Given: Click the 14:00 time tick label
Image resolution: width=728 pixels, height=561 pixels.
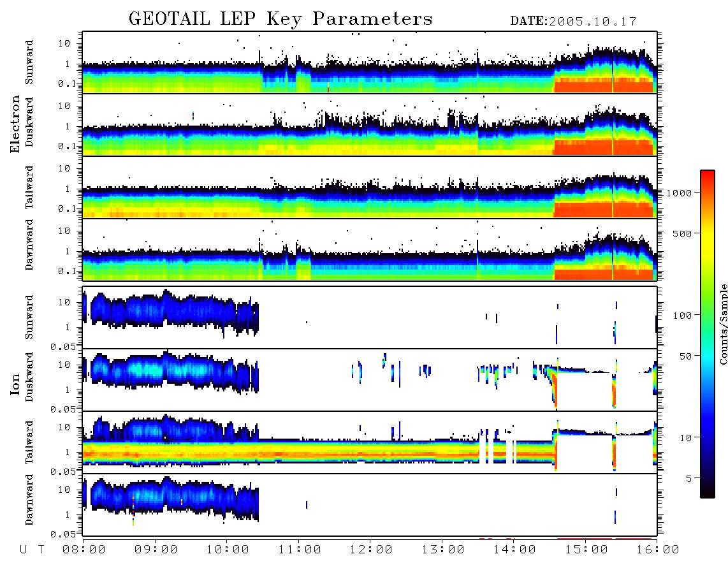Looking at the screenshot, I should [515, 550].
